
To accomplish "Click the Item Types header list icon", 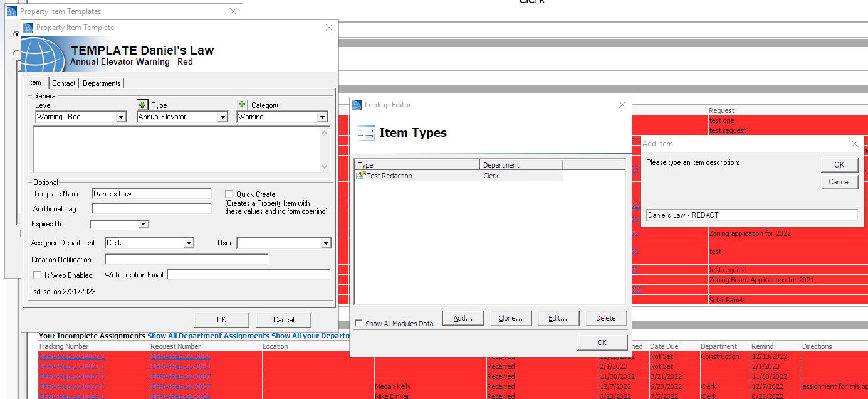I will point(365,133).
